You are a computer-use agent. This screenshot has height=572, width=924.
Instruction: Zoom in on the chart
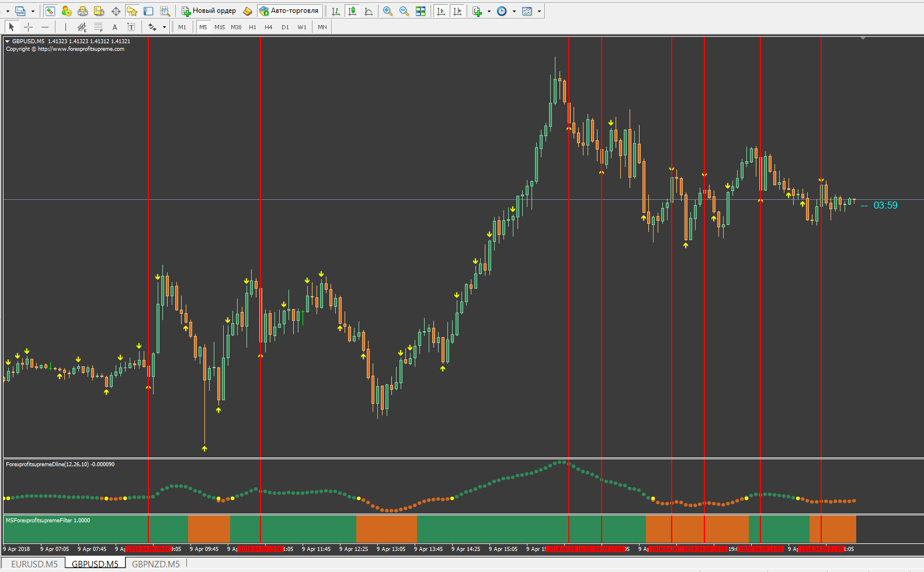388,11
